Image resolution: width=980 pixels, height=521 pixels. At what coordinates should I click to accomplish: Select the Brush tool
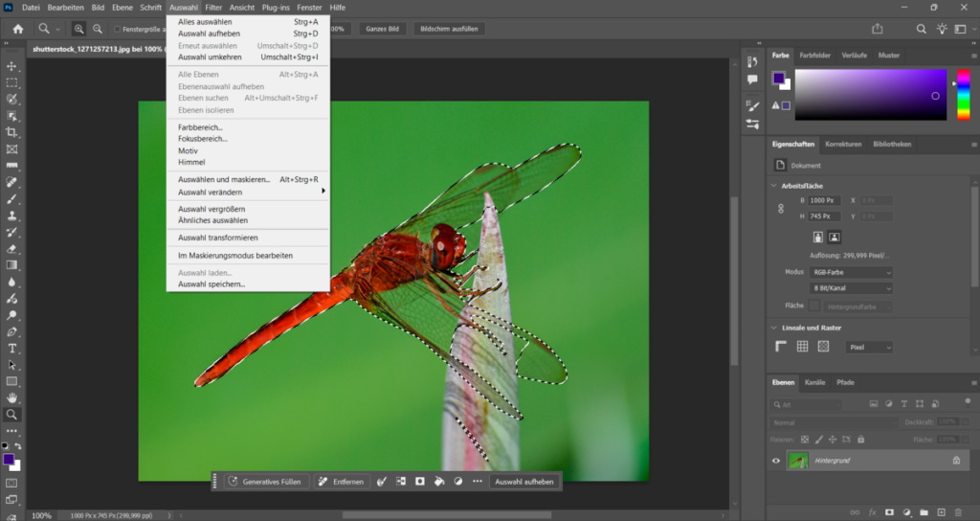tap(11, 199)
